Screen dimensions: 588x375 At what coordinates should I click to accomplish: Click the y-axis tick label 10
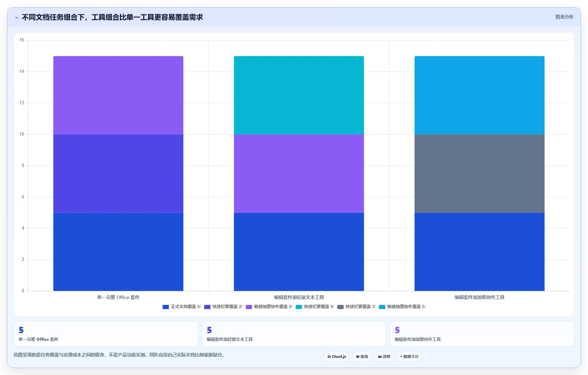[22, 134]
